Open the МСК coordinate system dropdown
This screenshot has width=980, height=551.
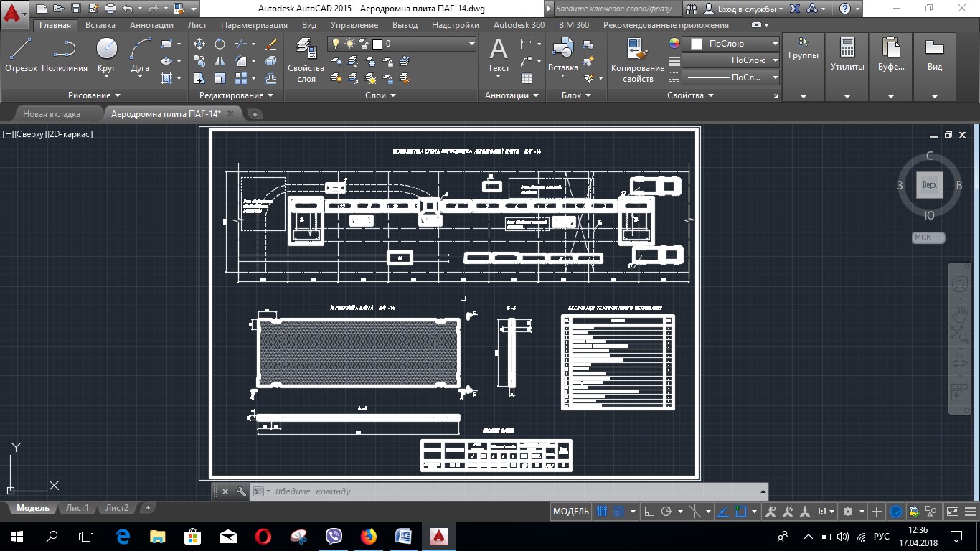928,237
